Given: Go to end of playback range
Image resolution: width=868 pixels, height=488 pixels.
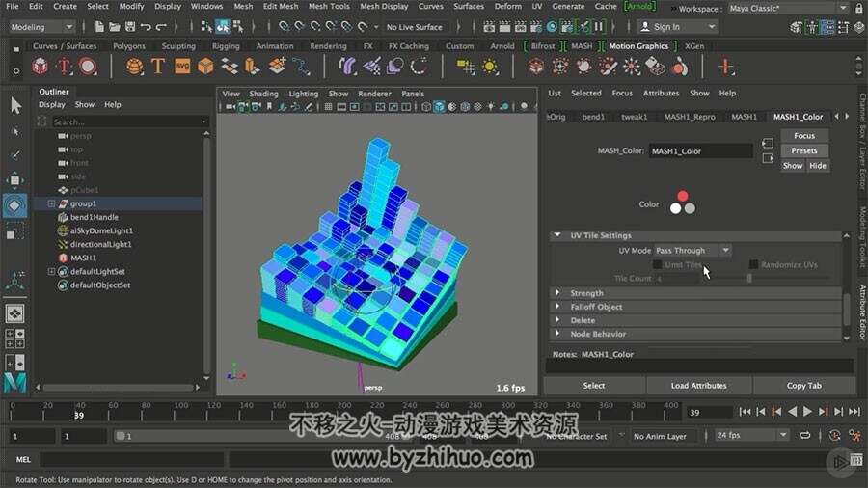Looking at the screenshot, I should click(854, 411).
